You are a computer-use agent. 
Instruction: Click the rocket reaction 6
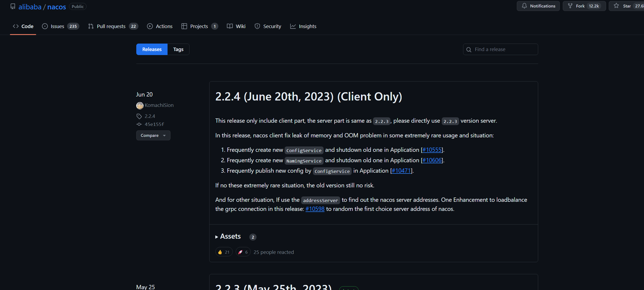[x=243, y=252]
